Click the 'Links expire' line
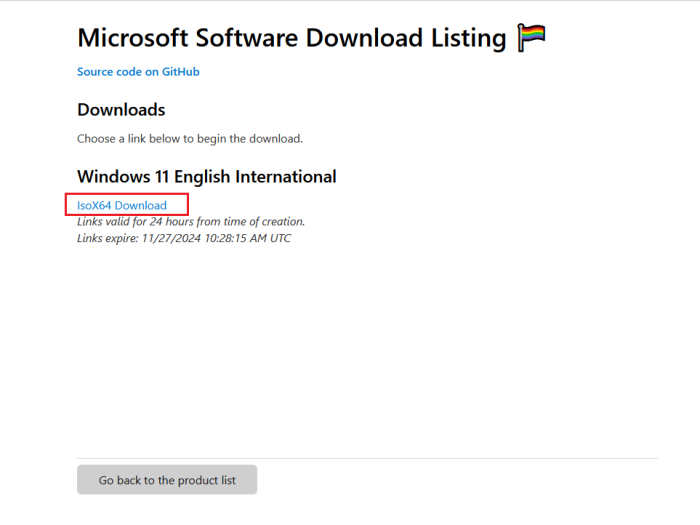The width and height of the screenshot is (700, 525). pos(184,239)
